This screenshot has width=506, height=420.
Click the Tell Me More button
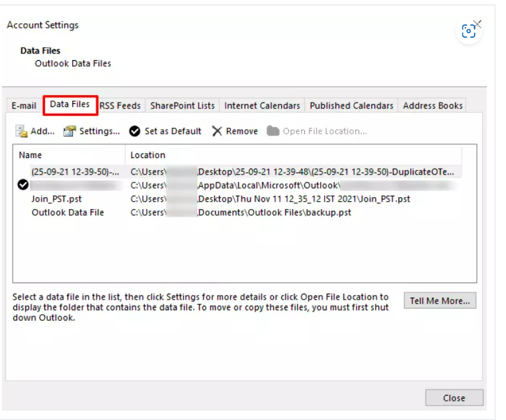[440, 301]
